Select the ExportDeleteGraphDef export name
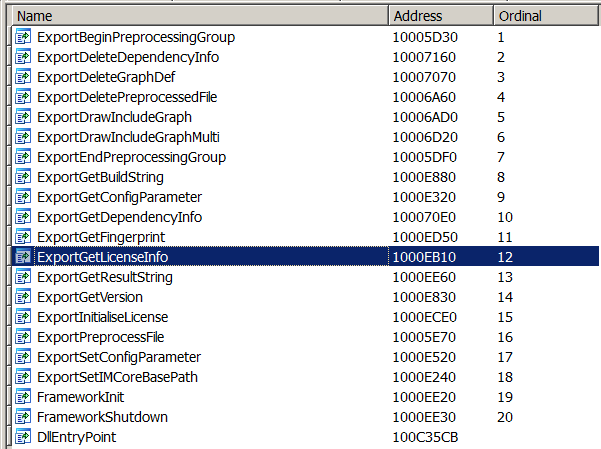 tap(106, 77)
